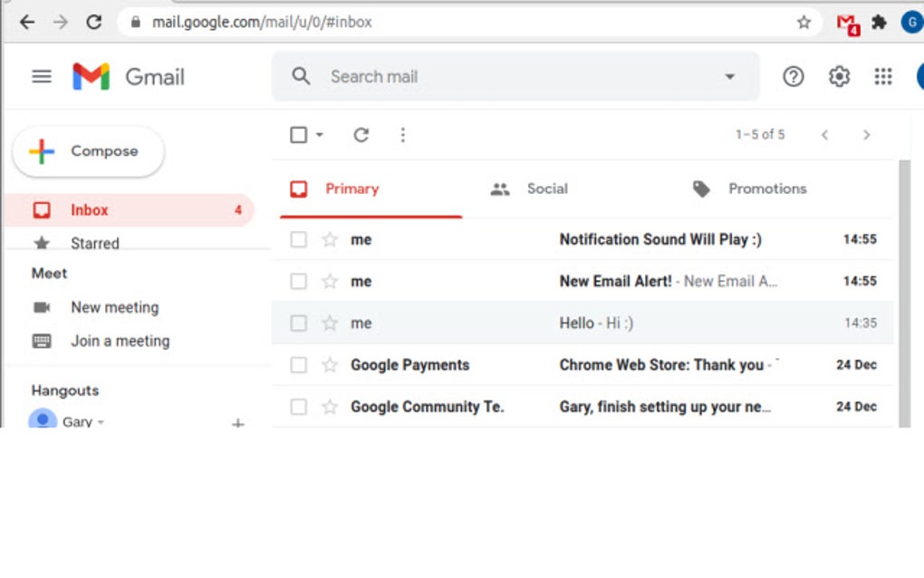Start a New meeting in Meet
Viewport: 924px width, 578px height.
[x=114, y=307]
